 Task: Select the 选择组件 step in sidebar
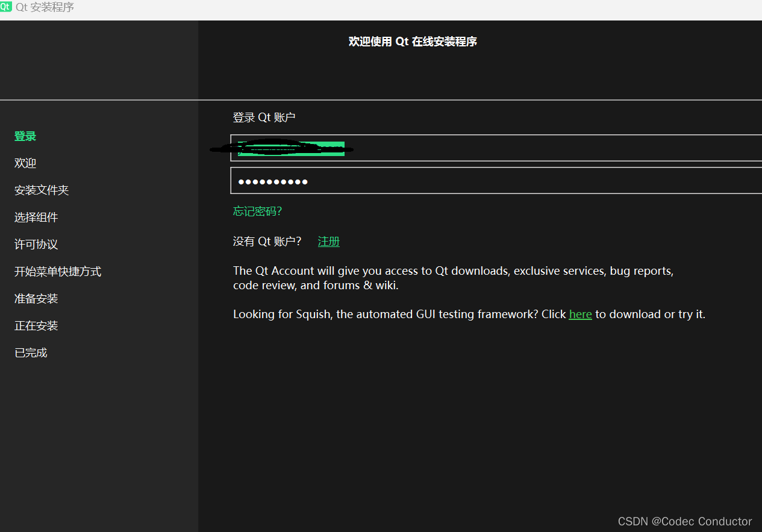(36, 217)
